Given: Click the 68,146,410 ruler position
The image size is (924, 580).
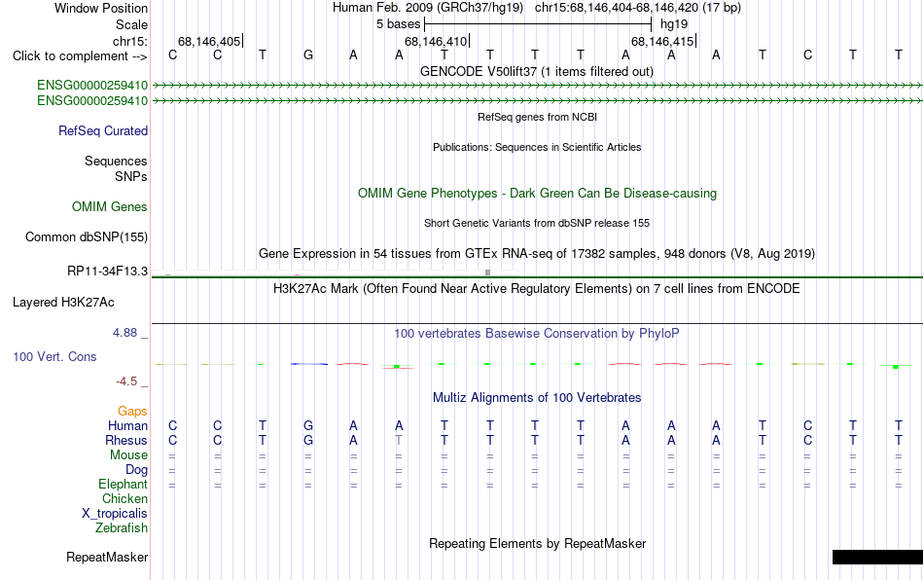Looking at the screenshot, I should [436, 41].
